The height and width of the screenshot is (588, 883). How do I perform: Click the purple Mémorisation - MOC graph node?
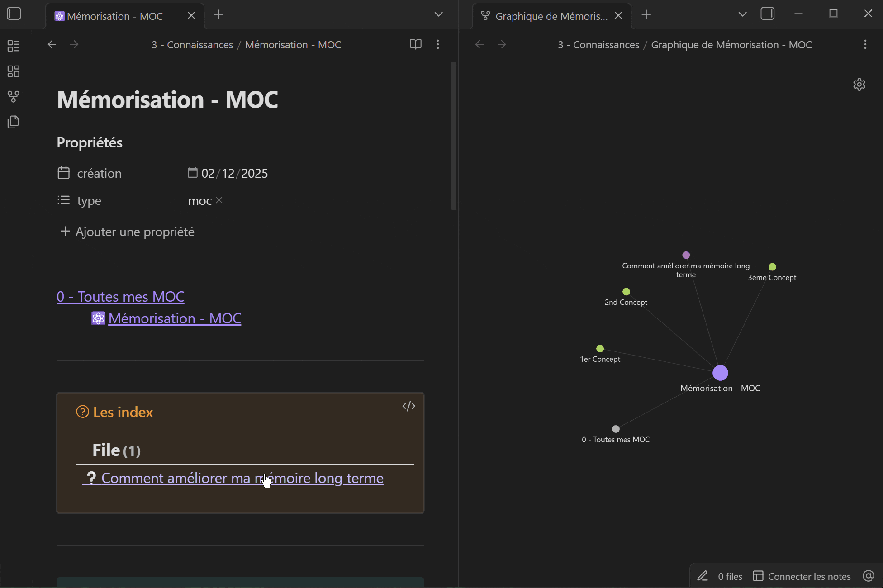tap(720, 373)
